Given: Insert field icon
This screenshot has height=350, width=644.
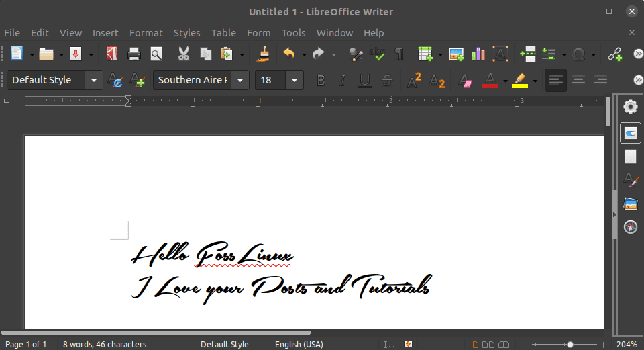Looking at the screenshot, I should pos(549,54).
